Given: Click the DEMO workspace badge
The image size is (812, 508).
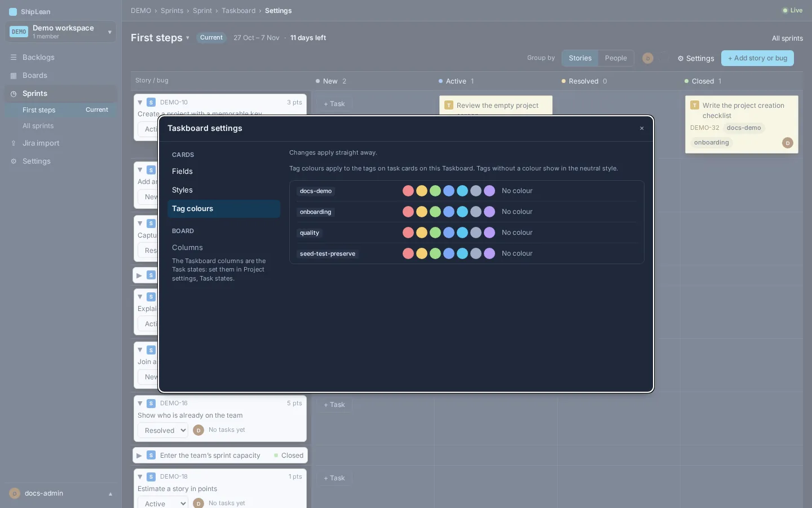Looking at the screenshot, I should tap(19, 32).
